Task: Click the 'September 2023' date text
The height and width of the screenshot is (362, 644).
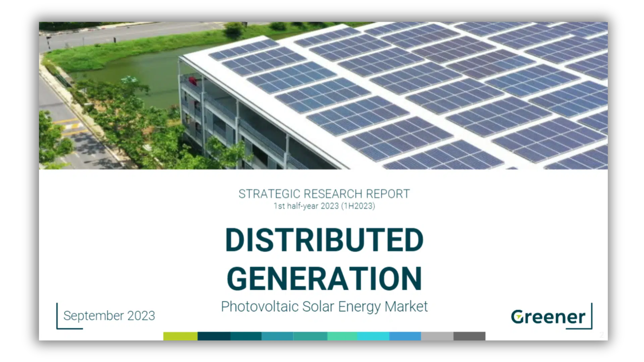Action: point(109,316)
